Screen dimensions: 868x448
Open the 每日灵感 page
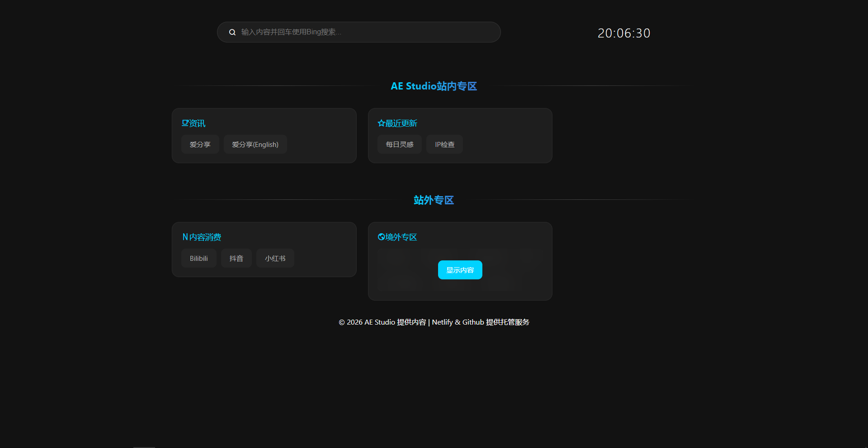(x=399, y=145)
